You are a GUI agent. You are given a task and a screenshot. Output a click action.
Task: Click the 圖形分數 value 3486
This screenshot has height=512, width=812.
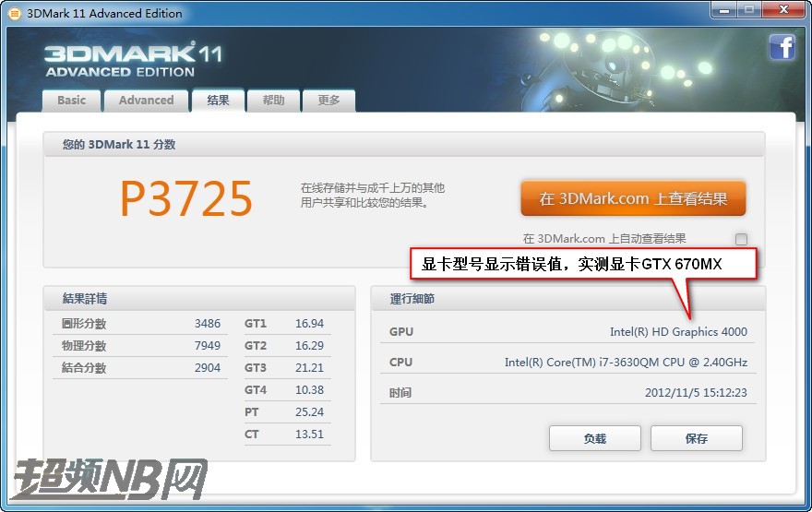click(x=208, y=324)
